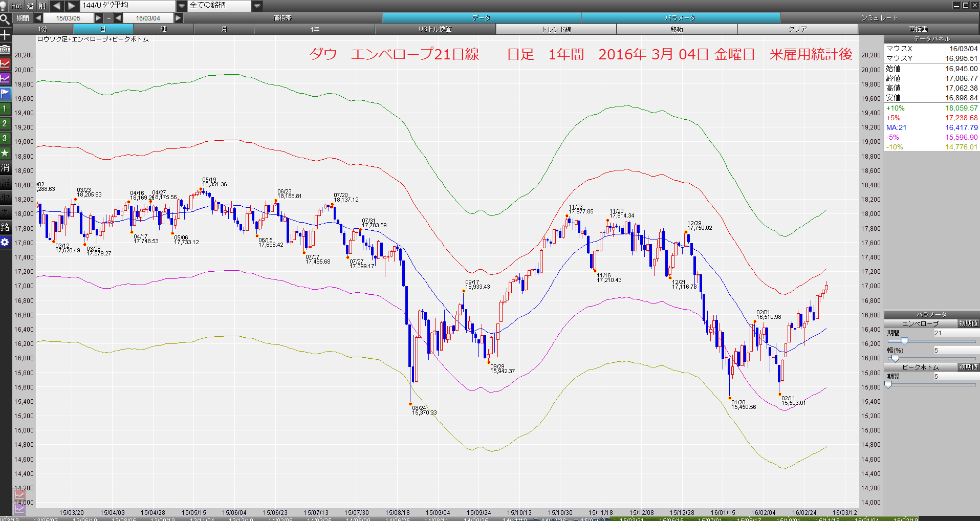Move start date 15/03/05 later
This screenshot has height=521, width=980.
tap(99, 18)
